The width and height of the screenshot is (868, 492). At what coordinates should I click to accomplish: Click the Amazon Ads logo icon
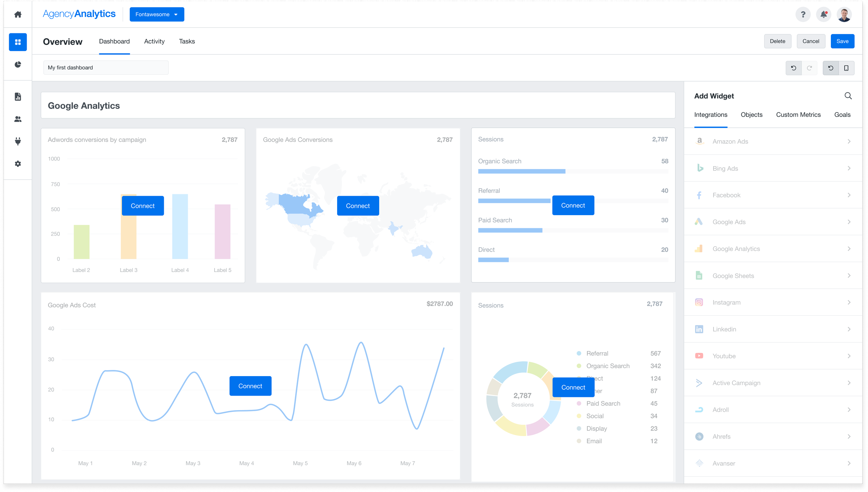[x=699, y=141]
